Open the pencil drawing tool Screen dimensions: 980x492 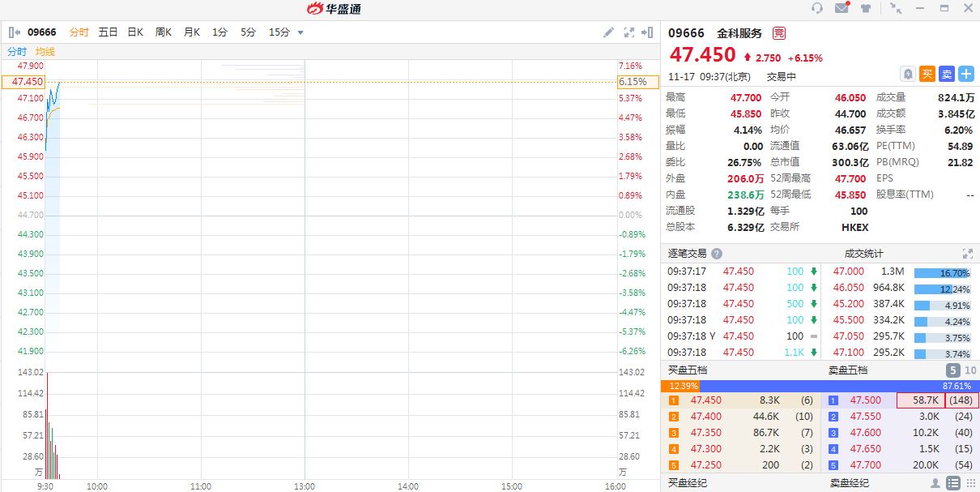608,32
